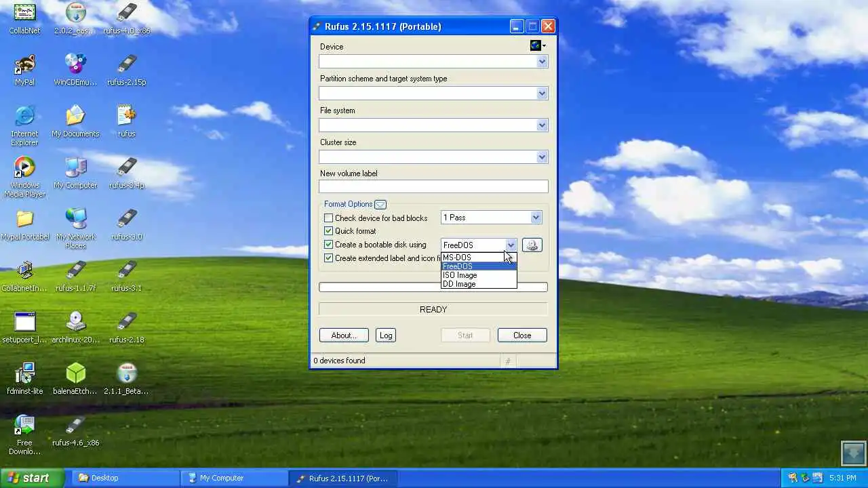This screenshot has height=488, width=868.
Task: Click into the New volume label field
Action: coord(433,186)
